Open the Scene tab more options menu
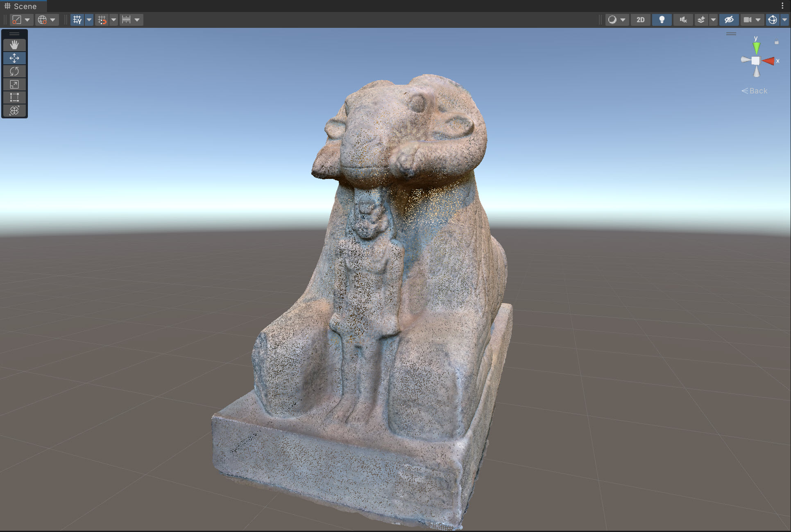The image size is (791, 532). pos(782,6)
